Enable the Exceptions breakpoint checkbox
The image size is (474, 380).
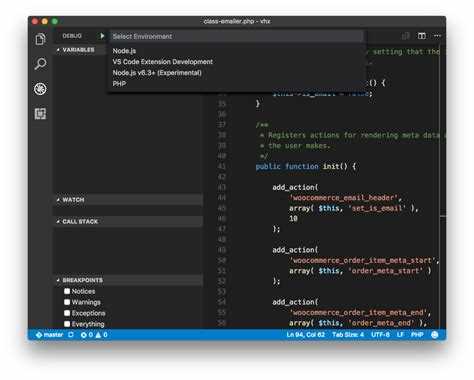67,313
